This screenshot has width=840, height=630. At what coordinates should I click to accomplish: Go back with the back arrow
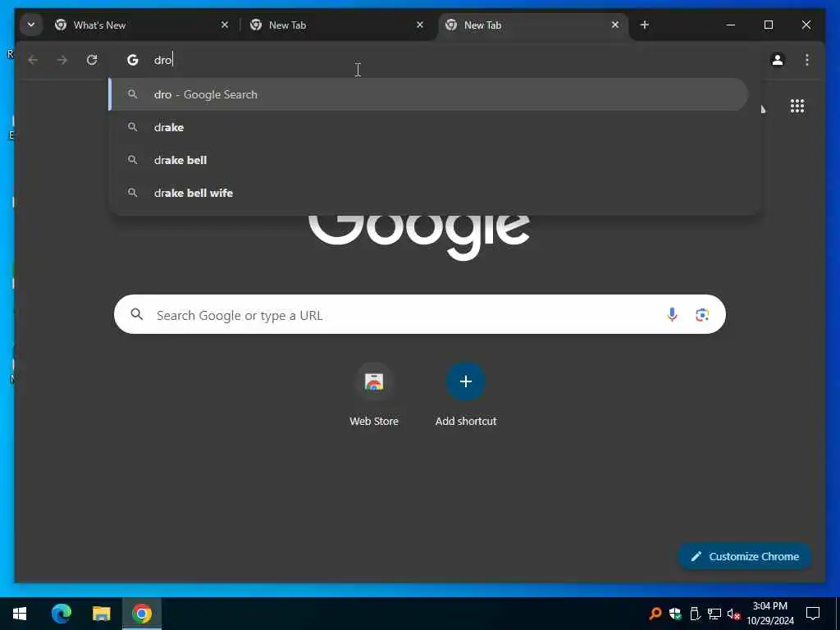click(33, 60)
